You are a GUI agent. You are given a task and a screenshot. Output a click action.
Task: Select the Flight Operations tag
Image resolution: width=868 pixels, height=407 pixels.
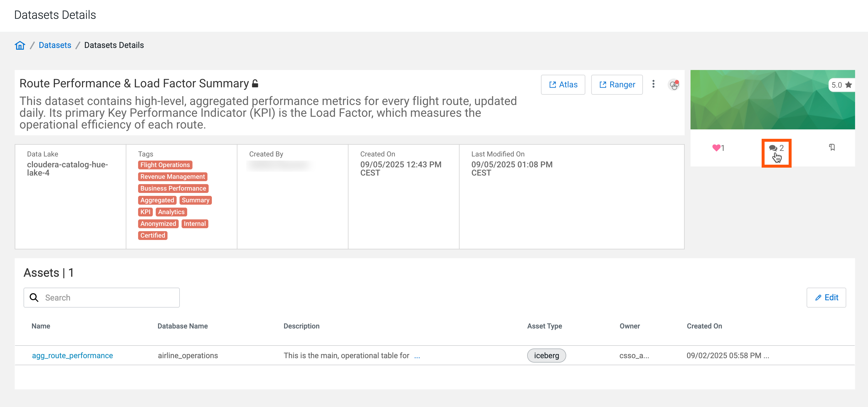pos(165,165)
